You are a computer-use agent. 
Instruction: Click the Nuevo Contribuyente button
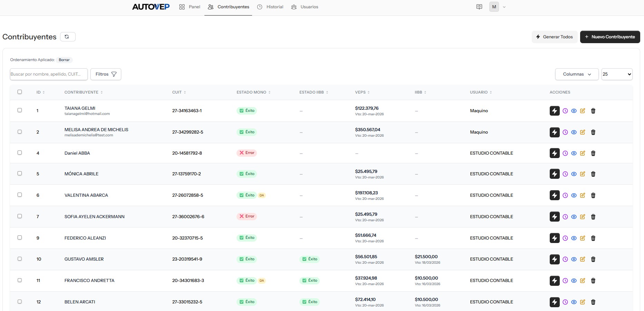click(609, 37)
